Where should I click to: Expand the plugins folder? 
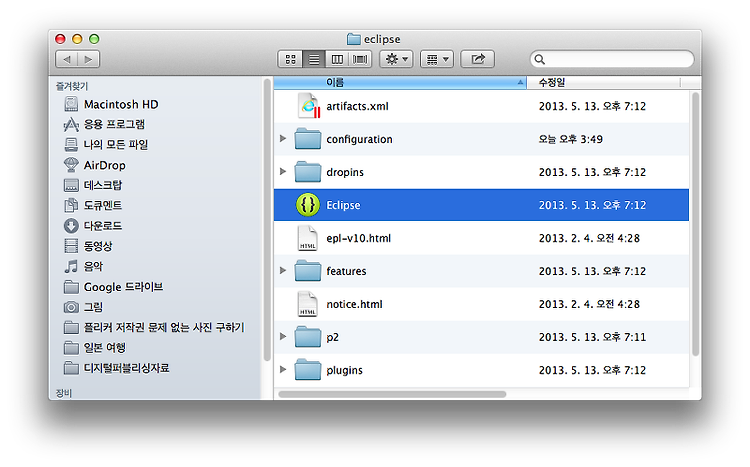(283, 369)
